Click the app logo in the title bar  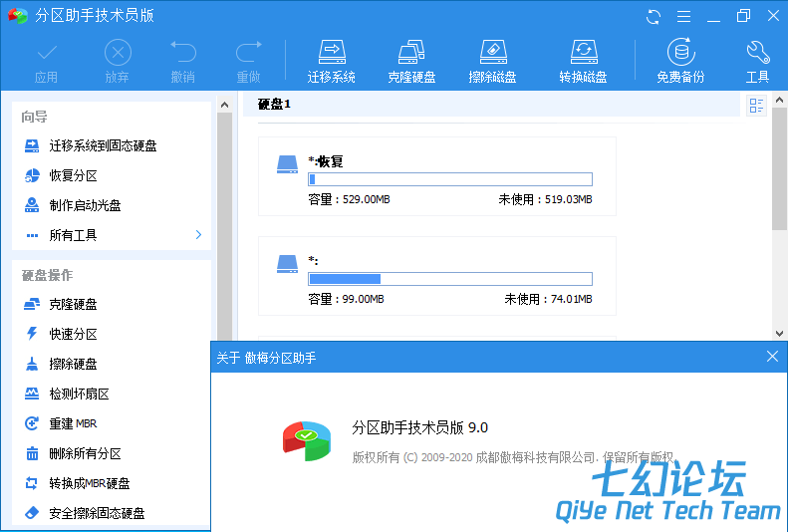click(18, 16)
